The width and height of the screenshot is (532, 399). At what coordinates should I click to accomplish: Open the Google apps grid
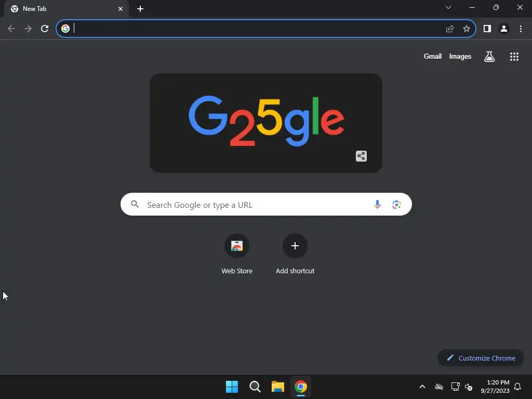tap(514, 56)
